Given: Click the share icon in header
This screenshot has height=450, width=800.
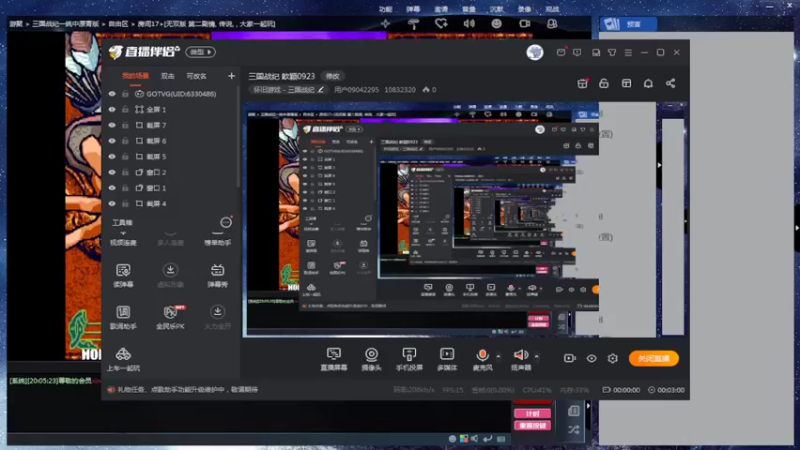Looking at the screenshot, I should [x=670, y=83].
